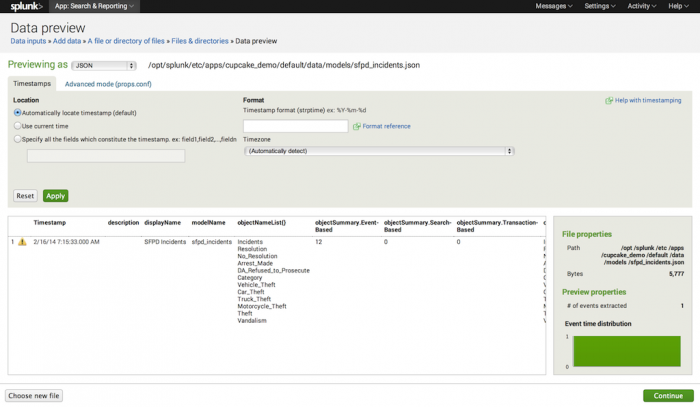
Task: Click the objectSummary.Transaction-Based column header
Action: (497, 226)
